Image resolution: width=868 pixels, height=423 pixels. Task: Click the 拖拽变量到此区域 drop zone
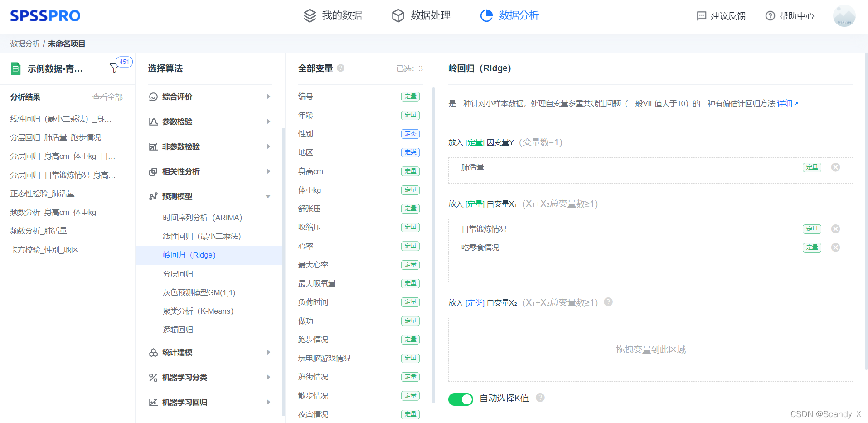click(x=650, y=350)
